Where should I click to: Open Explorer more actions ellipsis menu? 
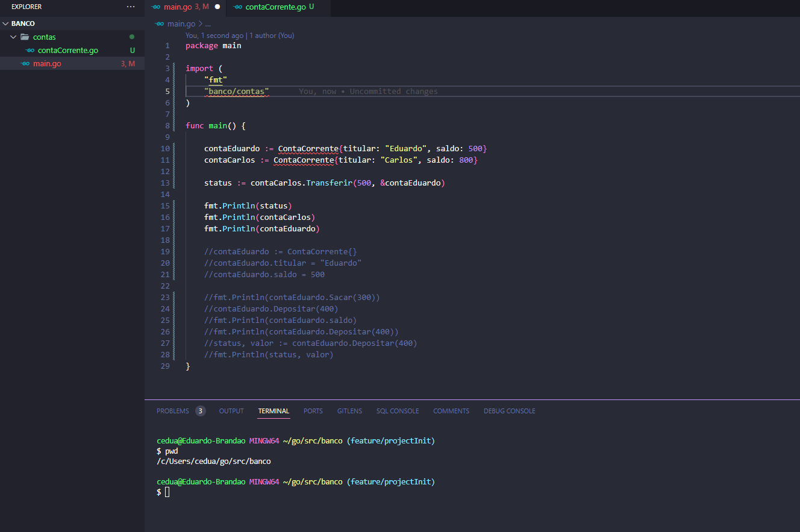point(131,7)
